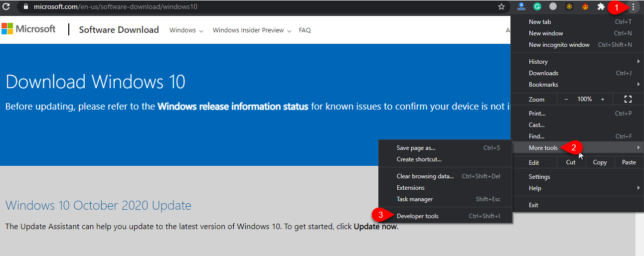Open Downloads from the Chrome menu
644x256 pixels.
(577, 73)
